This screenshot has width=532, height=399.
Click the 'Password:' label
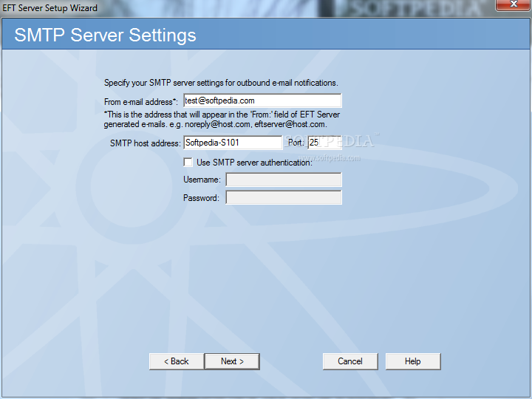pyautogui.click(x=201, y=198)
